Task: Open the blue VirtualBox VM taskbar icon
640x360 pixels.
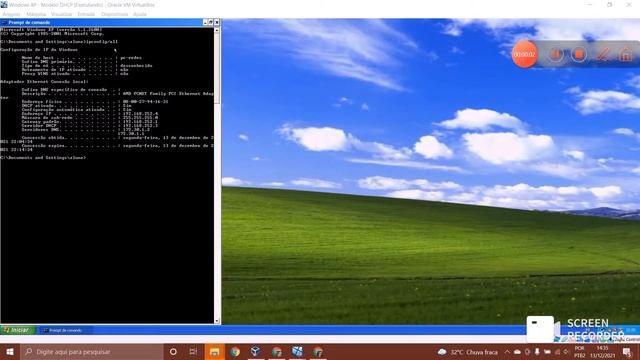Action: tap(297, 351)
